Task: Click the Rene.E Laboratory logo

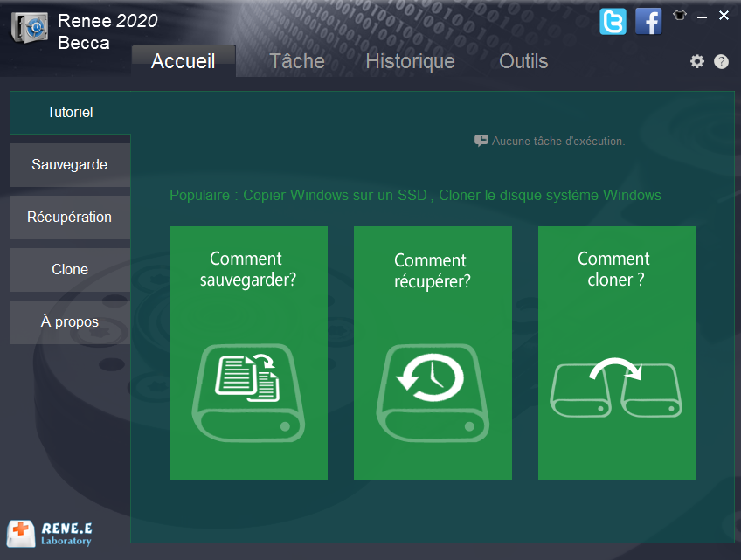Action: click(50, 534)
